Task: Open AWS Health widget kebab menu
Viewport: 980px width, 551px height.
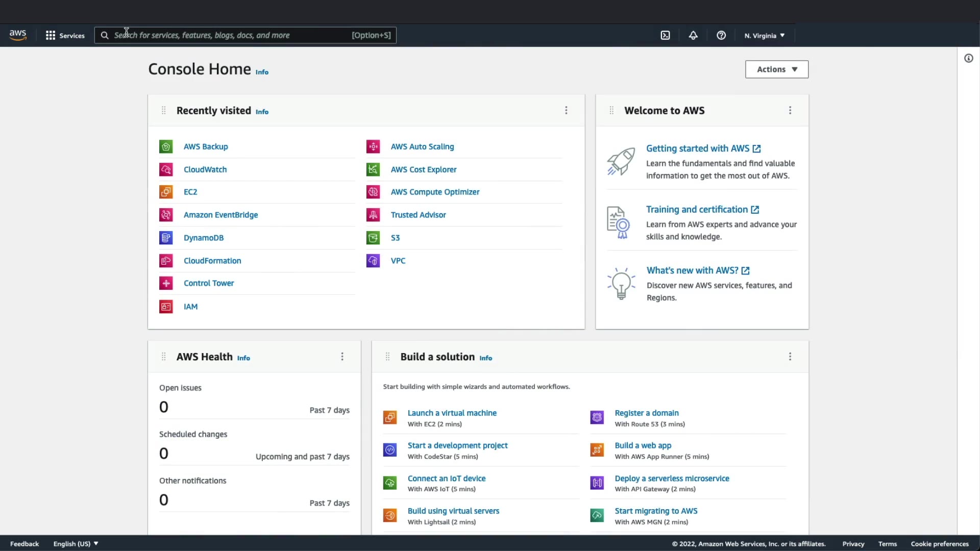Action: point(342,357)
